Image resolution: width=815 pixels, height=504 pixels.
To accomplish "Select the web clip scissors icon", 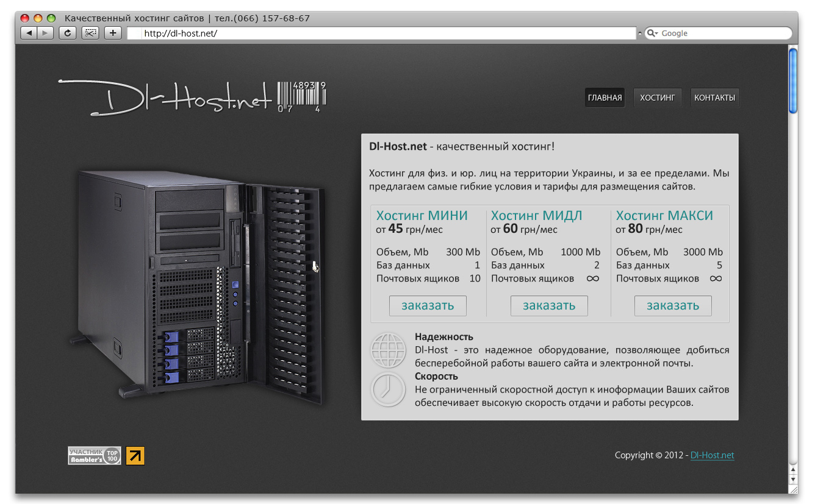I will point(90,33).
